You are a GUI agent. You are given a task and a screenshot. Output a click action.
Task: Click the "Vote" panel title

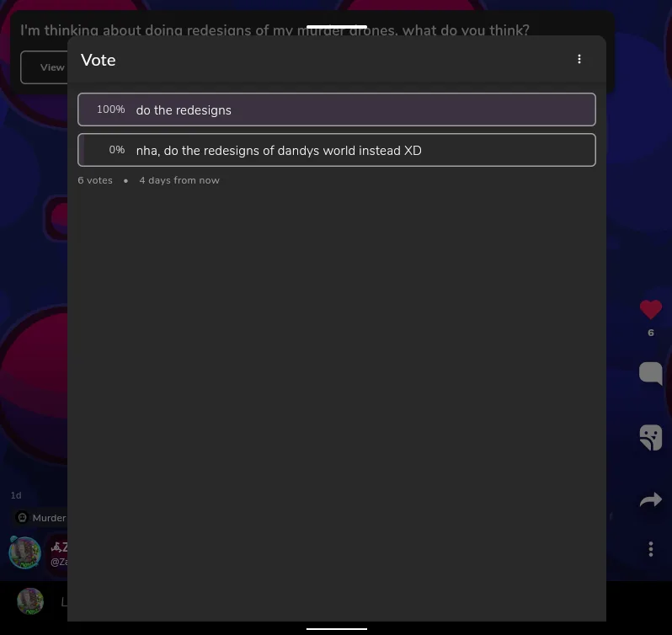99,60
